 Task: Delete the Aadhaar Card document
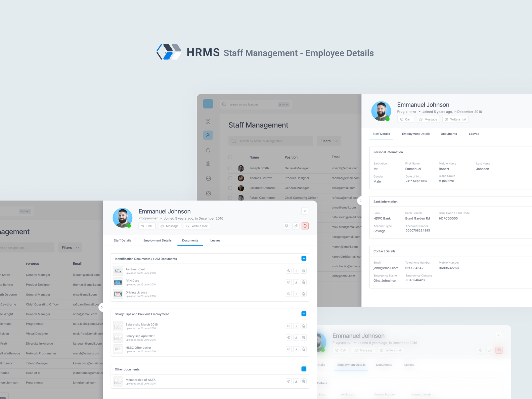tap(304, 271)
